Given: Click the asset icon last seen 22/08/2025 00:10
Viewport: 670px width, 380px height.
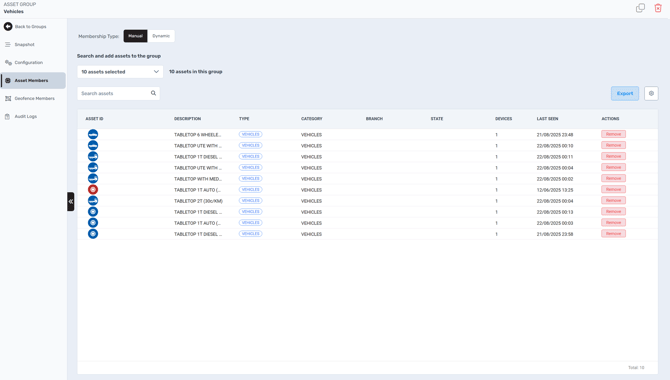Looking at the screenshot, I should tap(93, 145).
